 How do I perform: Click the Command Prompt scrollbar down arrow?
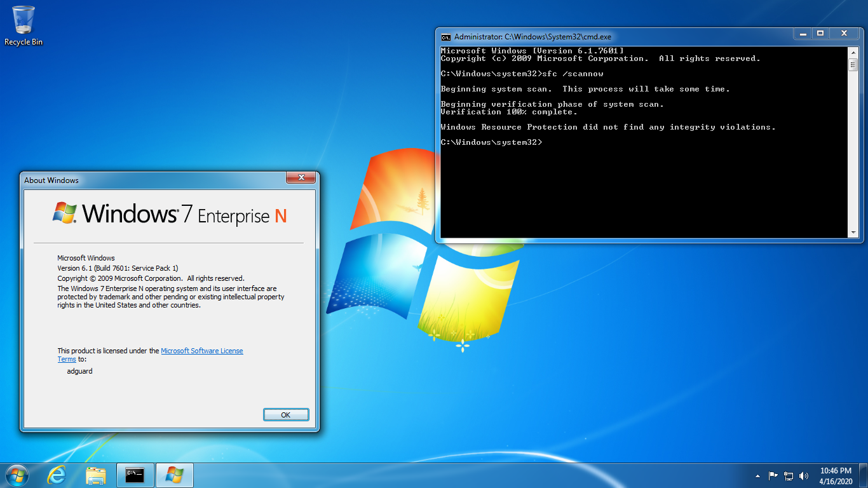click(x=853, y=233)
